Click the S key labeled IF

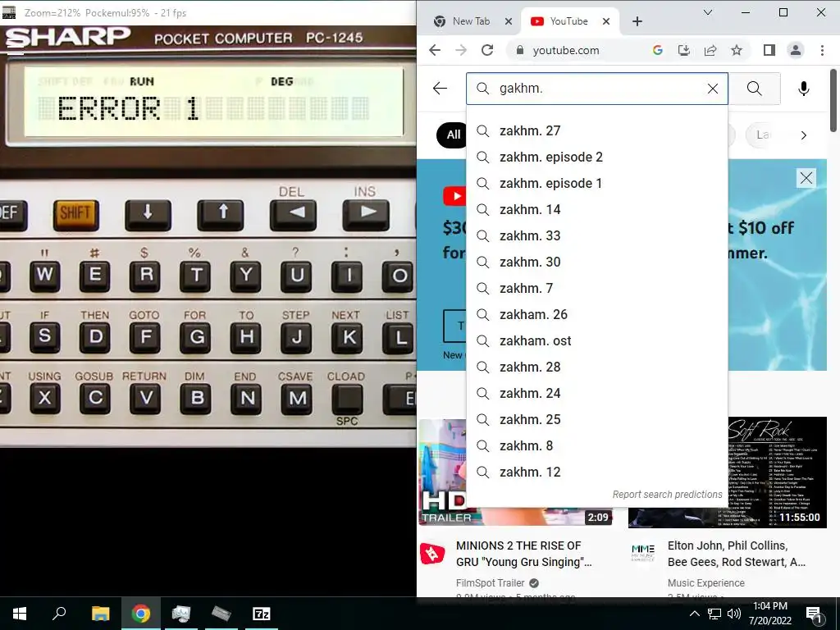point(44,337)
